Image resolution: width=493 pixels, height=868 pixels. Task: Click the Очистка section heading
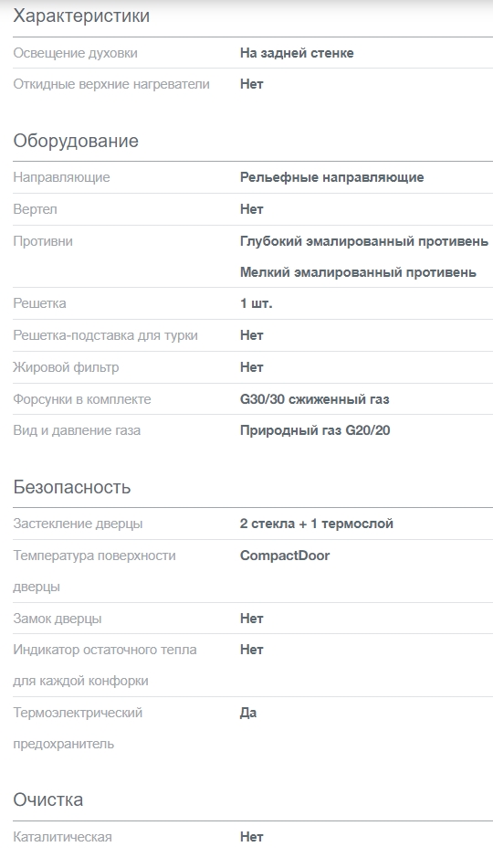tap(48, 799)
